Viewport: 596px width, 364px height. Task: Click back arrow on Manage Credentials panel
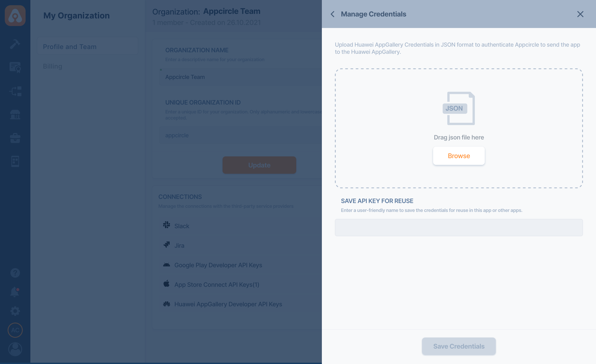click(x=333, y=14)
